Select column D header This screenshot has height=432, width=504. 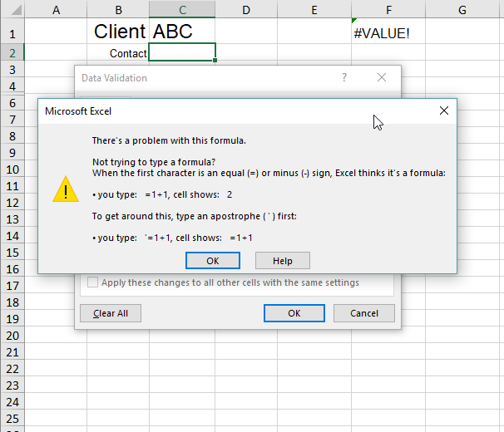point(246,10)
